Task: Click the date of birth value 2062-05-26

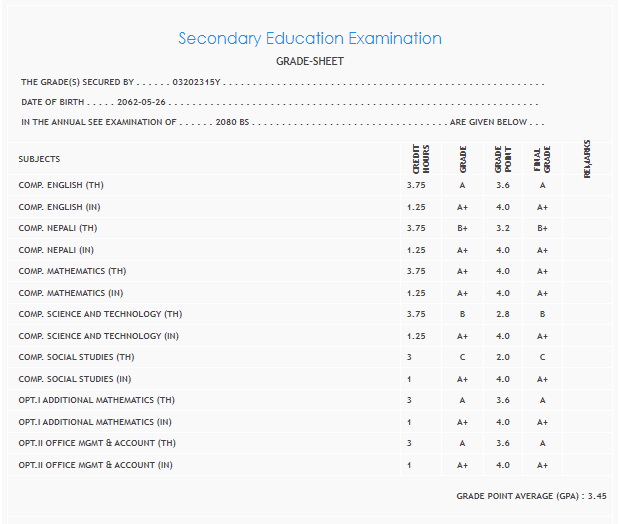Action: (141, 102)
